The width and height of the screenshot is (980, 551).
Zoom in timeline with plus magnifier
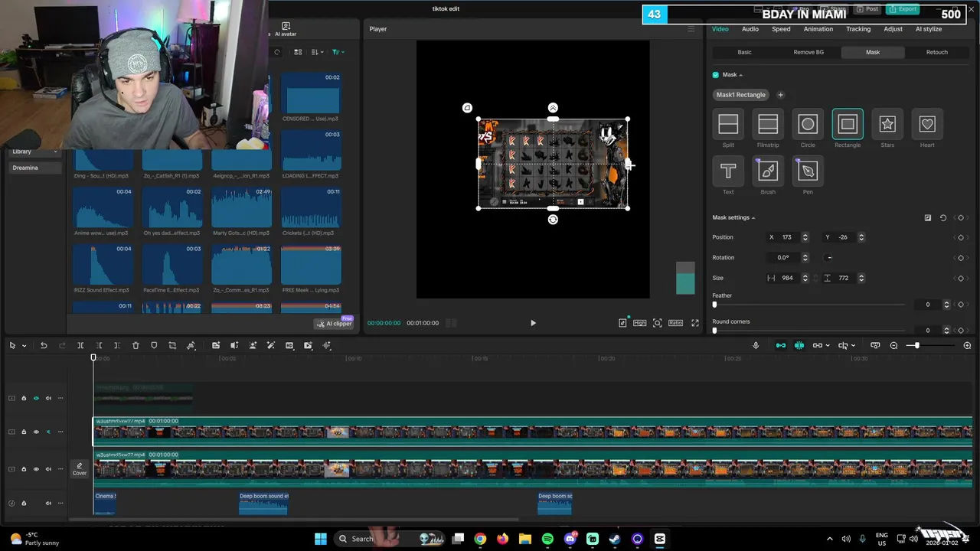point(967,346)
